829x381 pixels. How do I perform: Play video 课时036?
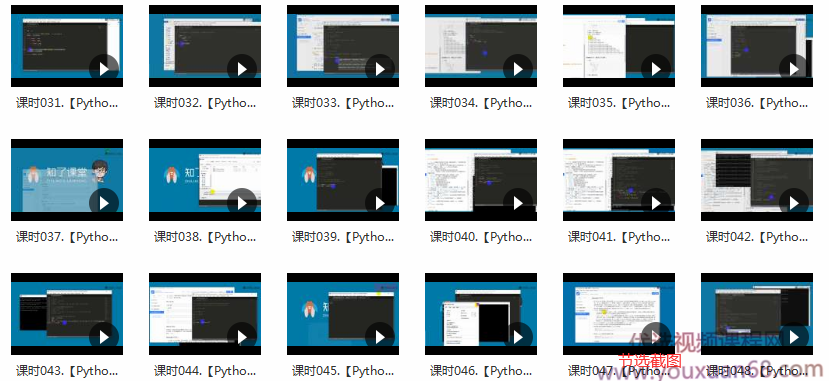click(x=794, y=69)
